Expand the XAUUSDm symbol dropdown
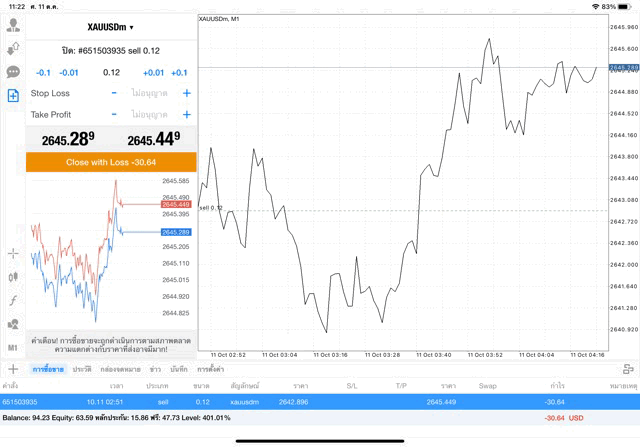Image resolution: width=640 pixels, height=447 pixels. pyautogui.click(x=111, y=28)
